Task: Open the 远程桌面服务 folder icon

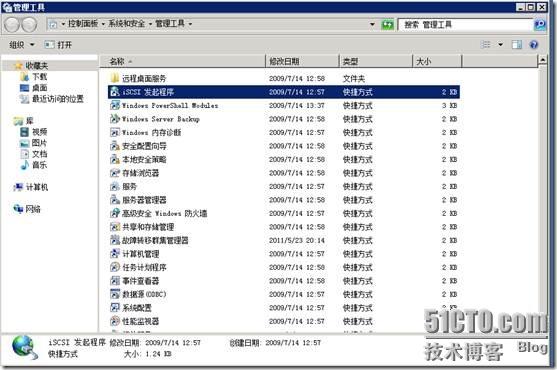Action: click(114, 78)
